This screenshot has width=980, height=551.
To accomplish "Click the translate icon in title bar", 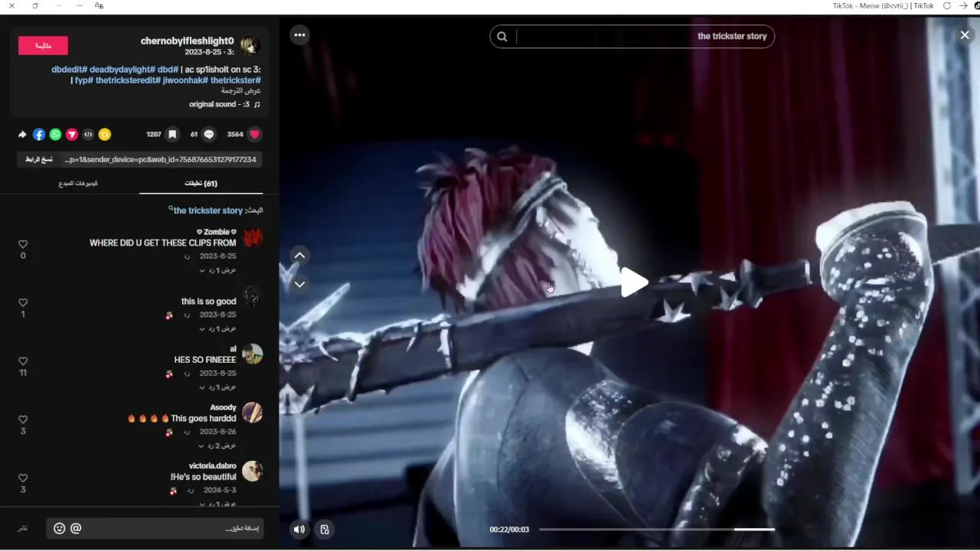I will (x=100, y=5).
